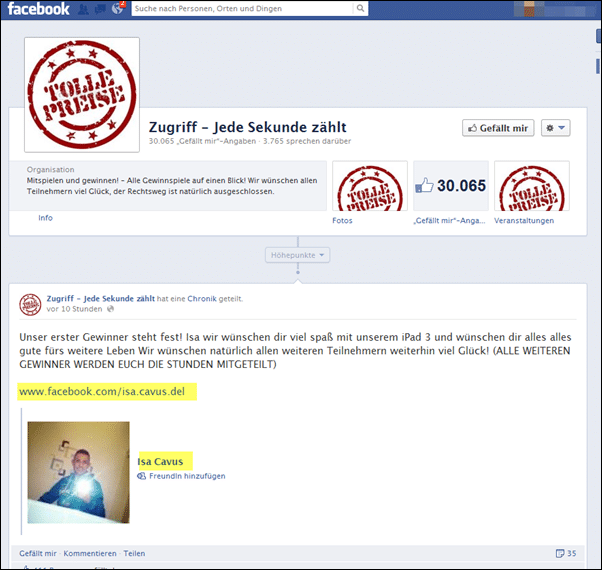Click the Isa Cavus name link
This screenshot has width=602, height=570.
pyautogui.click(x=160, y=461)
